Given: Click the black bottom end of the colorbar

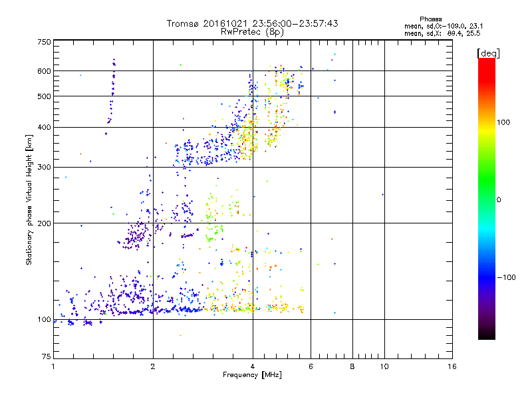Looking at the screenshot, I should [487, 334].
